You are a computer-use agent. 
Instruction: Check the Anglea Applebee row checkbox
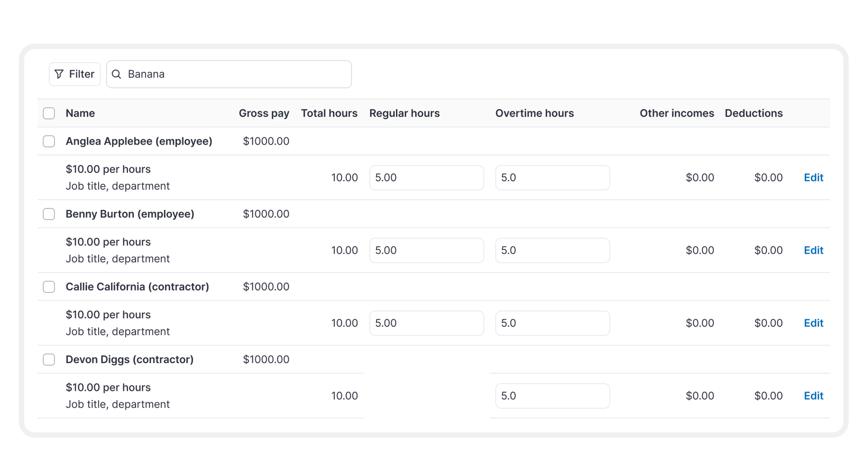[49, 141]
